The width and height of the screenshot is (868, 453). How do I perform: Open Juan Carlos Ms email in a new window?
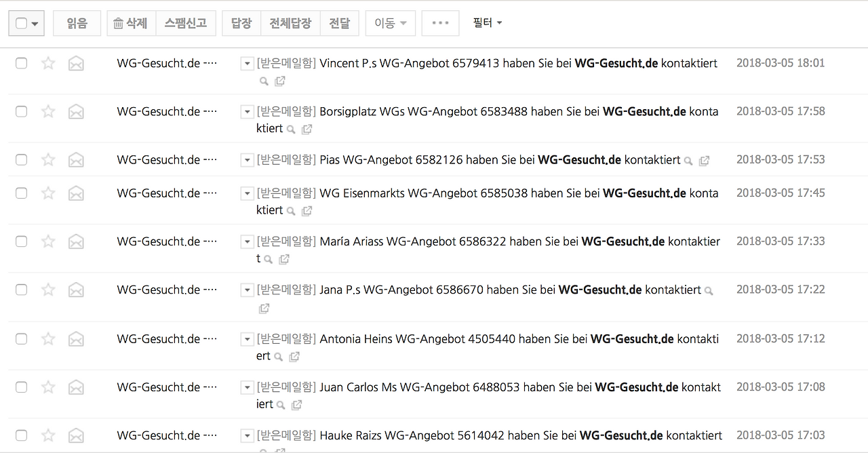(296, 404)
